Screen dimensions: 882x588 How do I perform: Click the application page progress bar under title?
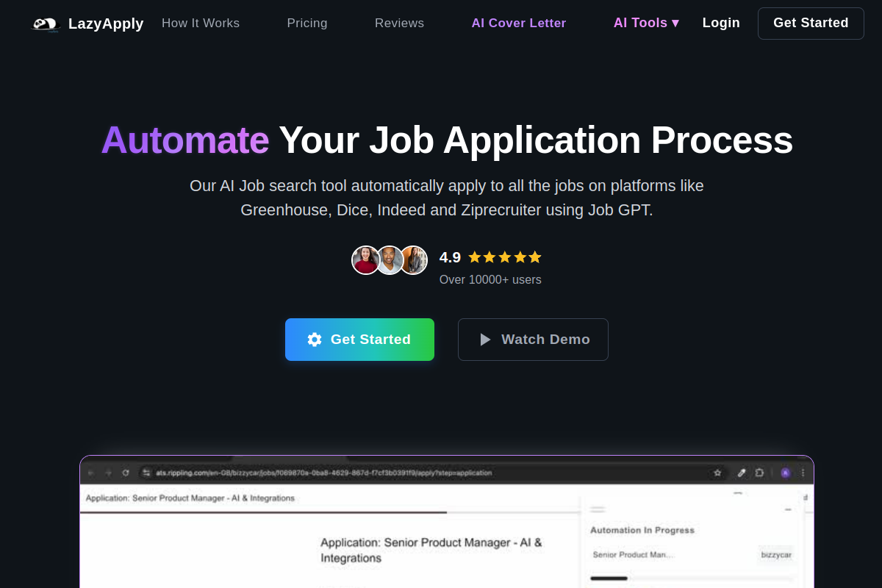click(x=329, y=512)
